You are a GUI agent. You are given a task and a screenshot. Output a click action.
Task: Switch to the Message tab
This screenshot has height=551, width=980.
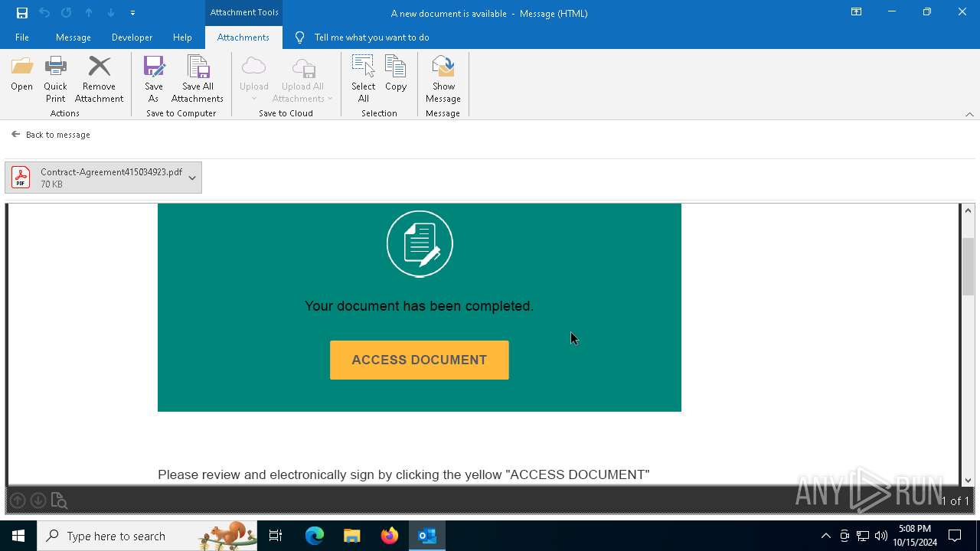73,37
